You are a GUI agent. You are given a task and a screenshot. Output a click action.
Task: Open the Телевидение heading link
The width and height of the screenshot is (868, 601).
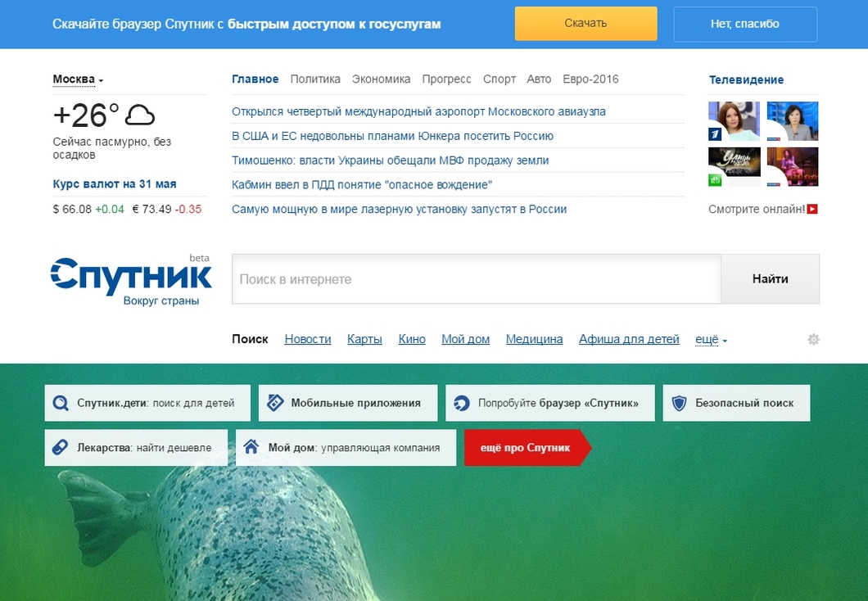tap(746, 79)
